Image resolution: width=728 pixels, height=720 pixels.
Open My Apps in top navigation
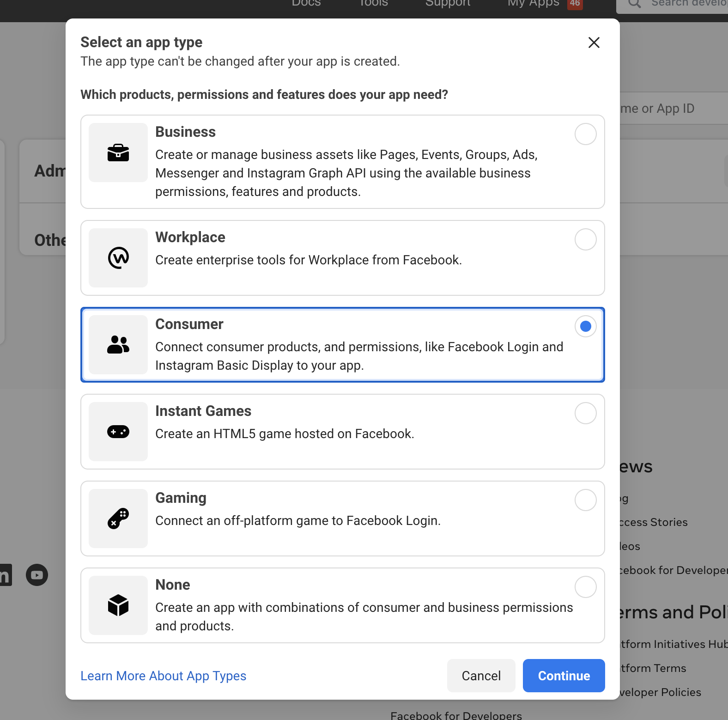(x=533, y=4)
